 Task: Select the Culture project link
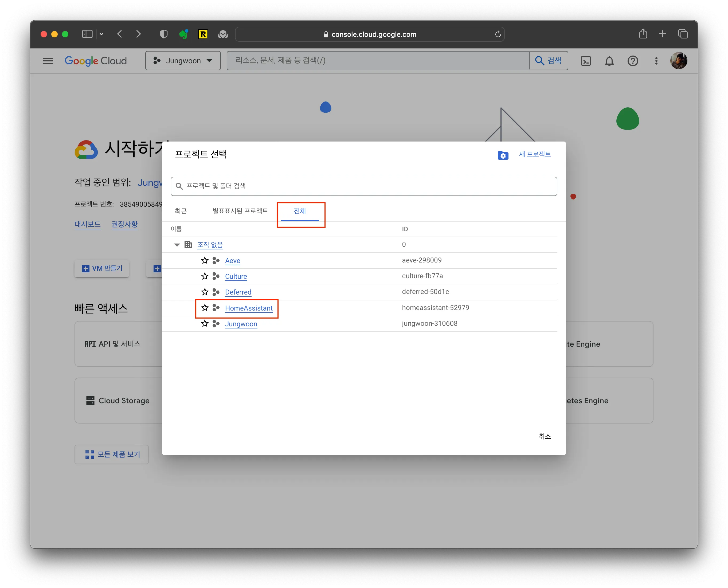[236, 276]
